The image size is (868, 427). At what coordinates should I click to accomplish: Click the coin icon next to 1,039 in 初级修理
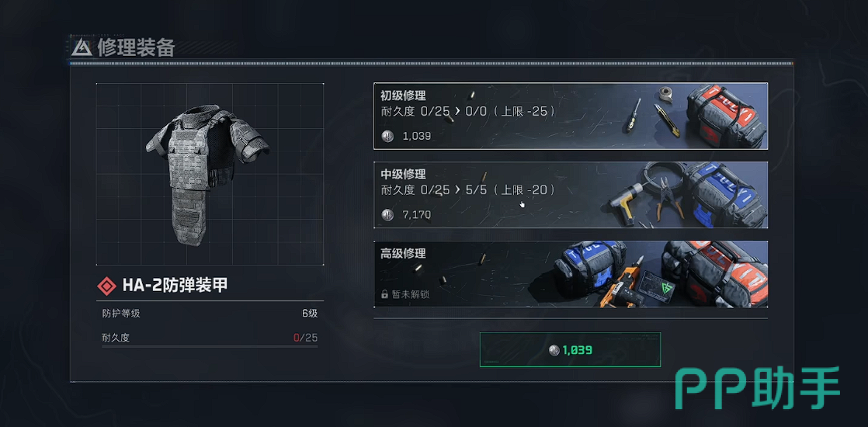point(387,136)
